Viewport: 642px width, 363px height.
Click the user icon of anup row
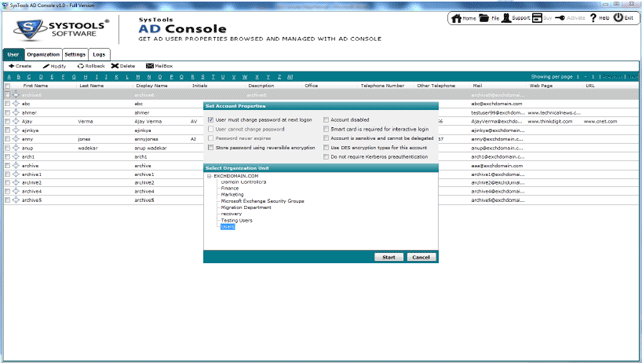16,148
